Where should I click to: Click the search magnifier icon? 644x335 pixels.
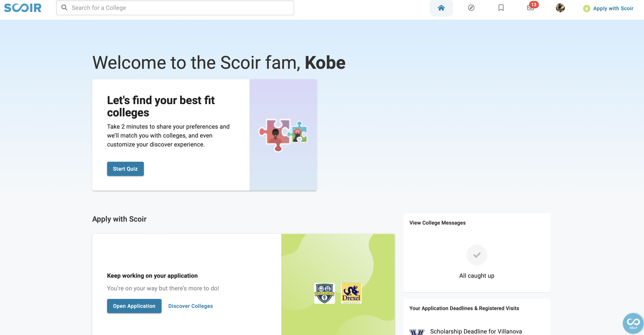point(64,7)
